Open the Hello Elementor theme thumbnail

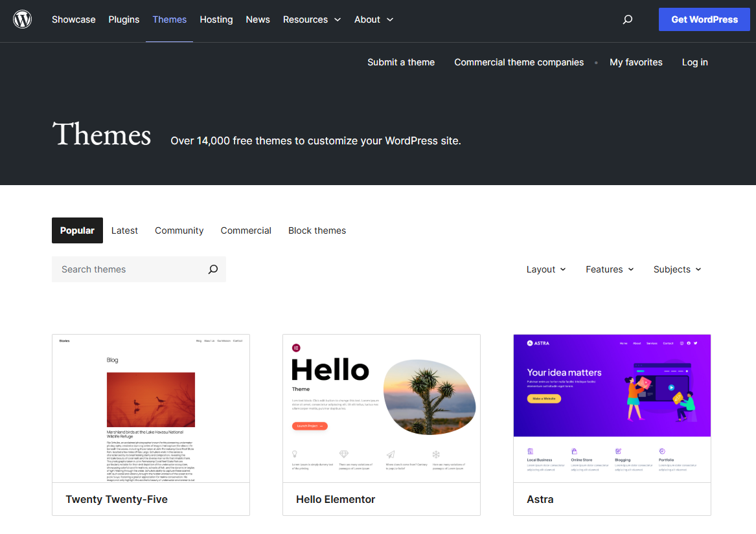click(x=382, y=408)
